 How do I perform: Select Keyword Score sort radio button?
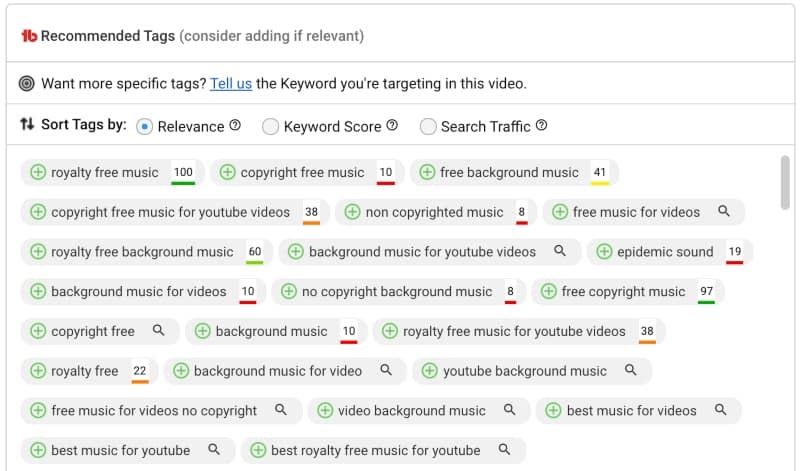click(270, 126)
